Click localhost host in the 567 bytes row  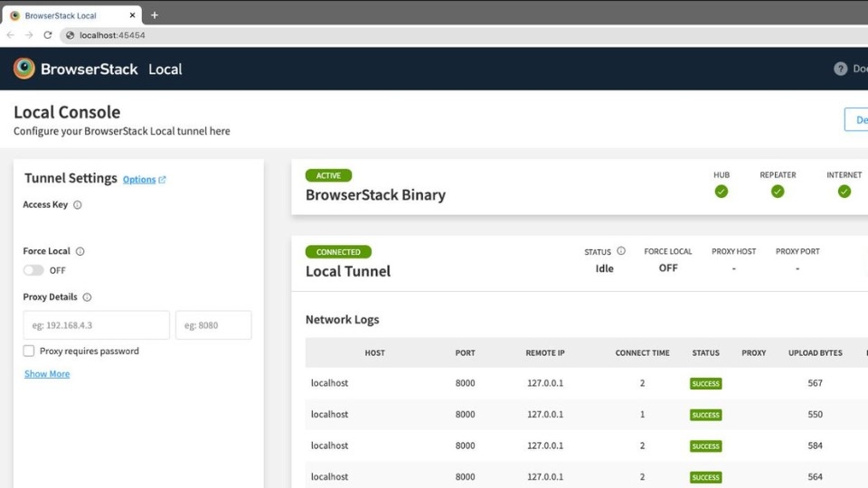click(329, 383)
